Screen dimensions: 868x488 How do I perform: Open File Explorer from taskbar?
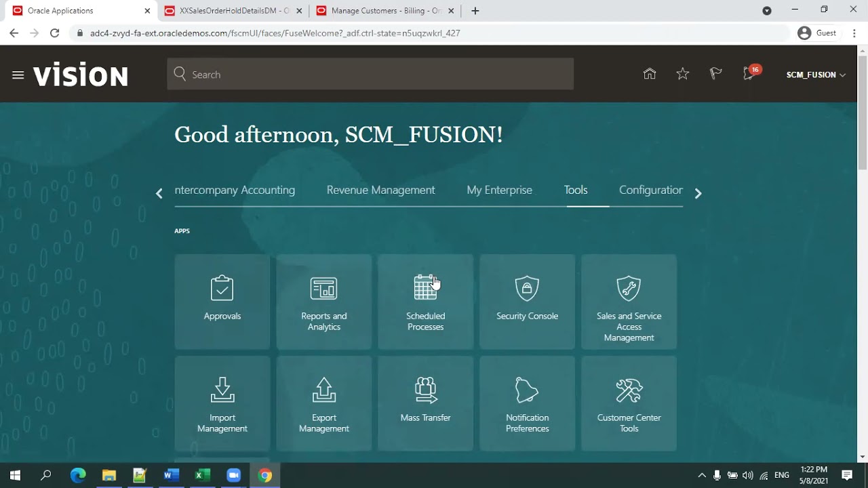coord(109,475)
